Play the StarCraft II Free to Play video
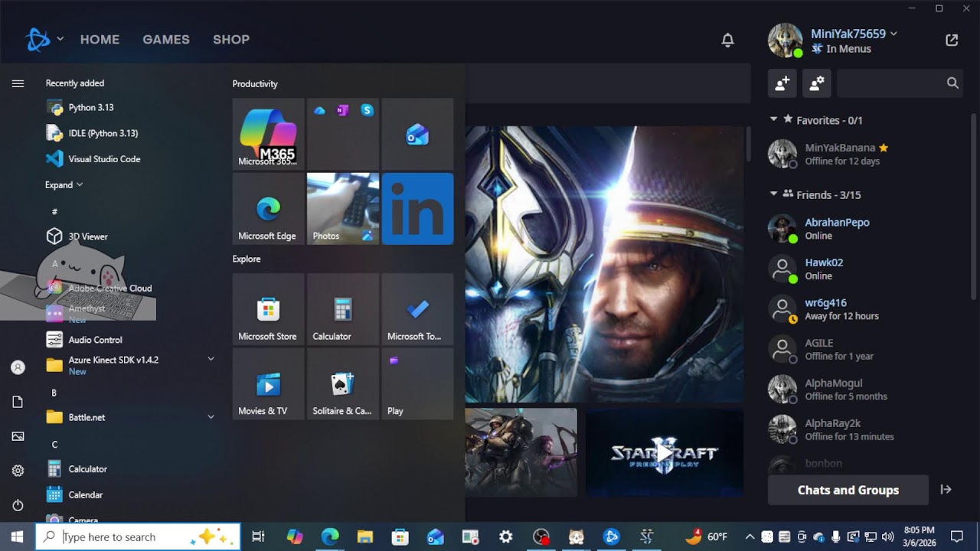 665,452
